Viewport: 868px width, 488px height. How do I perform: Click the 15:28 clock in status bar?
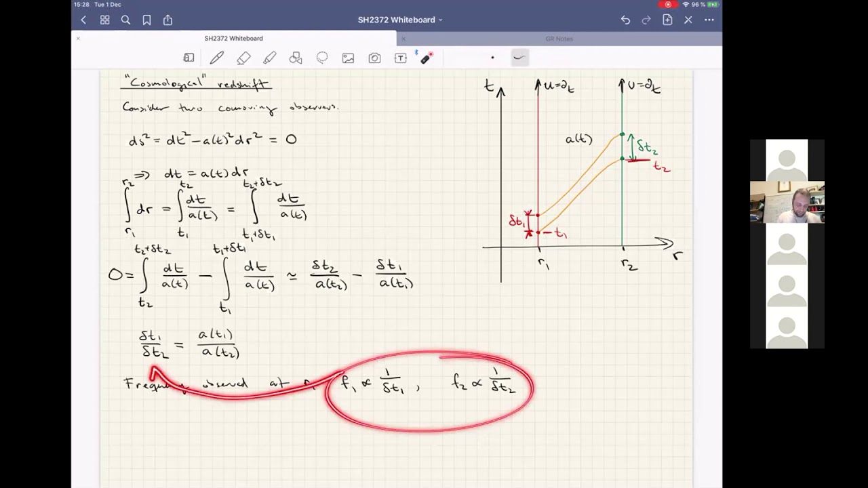[x=81, y=4]
